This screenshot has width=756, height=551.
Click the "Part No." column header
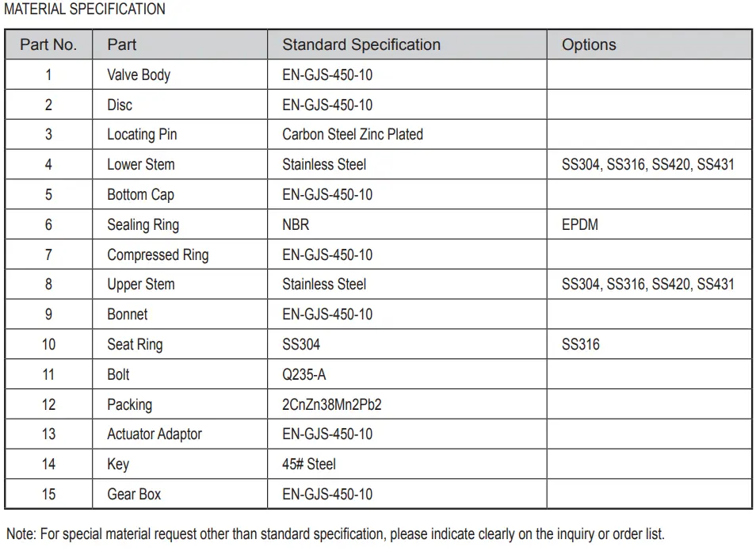(48, 45)
